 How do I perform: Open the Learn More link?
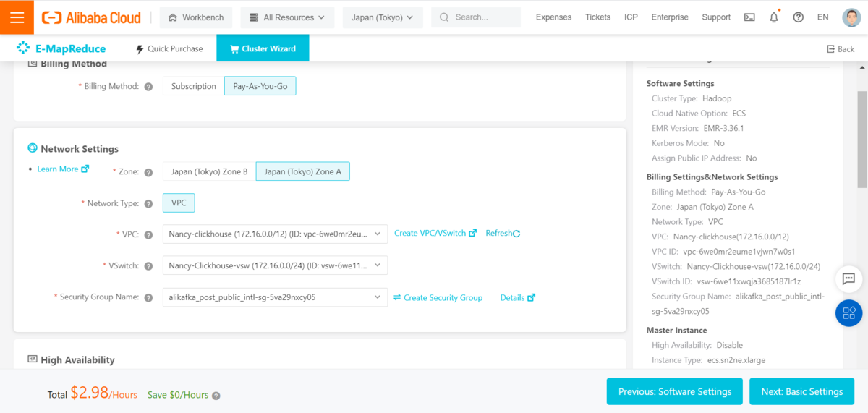pyautogui.click(x=63, y=169)
